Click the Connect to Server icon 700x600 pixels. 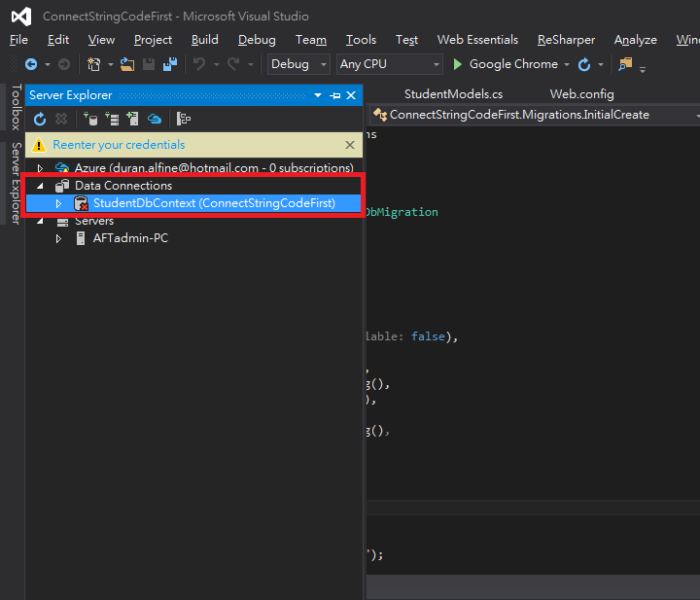coord(112,120)
